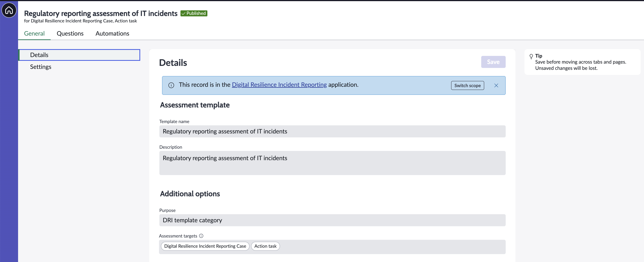Open the Digital Resilience Incident Reporting link
644x262 pixels.
coord(279,85)
